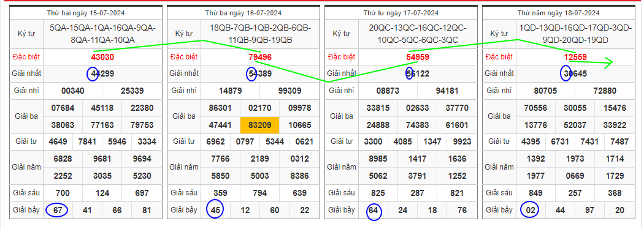The height and width of the screenshot is (229, 644).
Task: Click Giải tư number 9923
Action: [x=462, y=141]
